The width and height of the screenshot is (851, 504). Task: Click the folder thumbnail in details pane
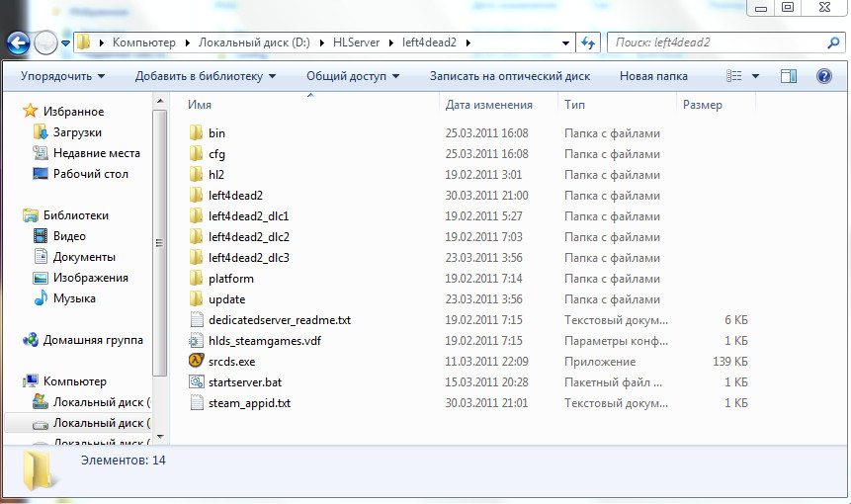click(x=40, y=470)
